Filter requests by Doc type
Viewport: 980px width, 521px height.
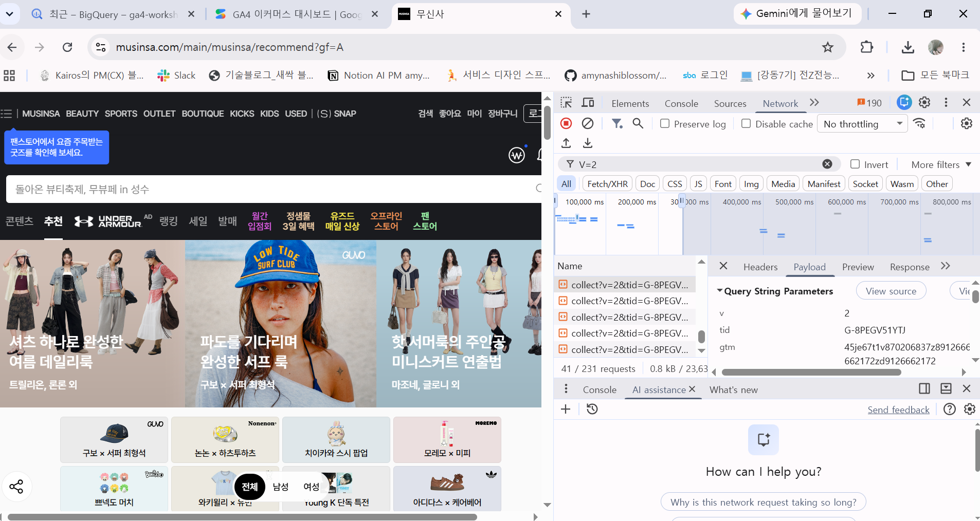click(648, 184)
